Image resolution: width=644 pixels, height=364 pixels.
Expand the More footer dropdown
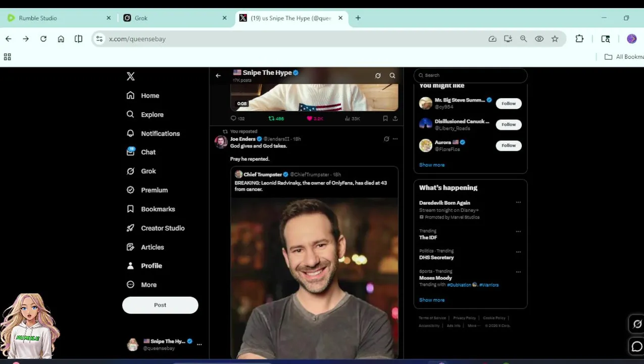pos(473,326)
